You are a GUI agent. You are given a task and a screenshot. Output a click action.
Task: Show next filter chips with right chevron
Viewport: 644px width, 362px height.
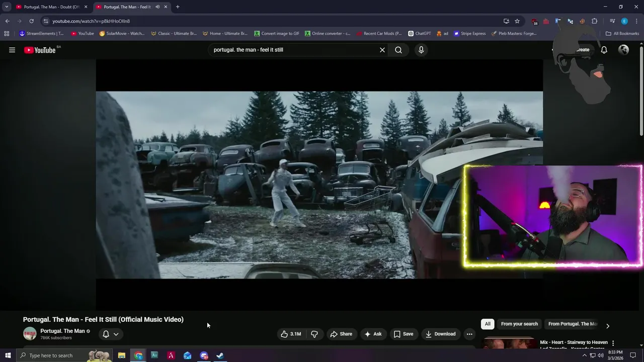click(x=608, y=326)
